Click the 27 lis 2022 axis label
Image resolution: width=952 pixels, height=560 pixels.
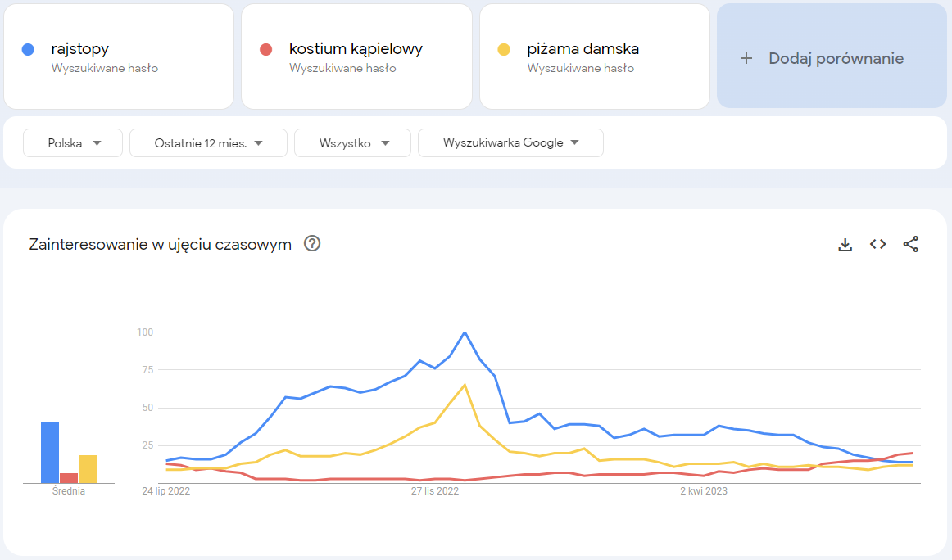pos(436,491)
